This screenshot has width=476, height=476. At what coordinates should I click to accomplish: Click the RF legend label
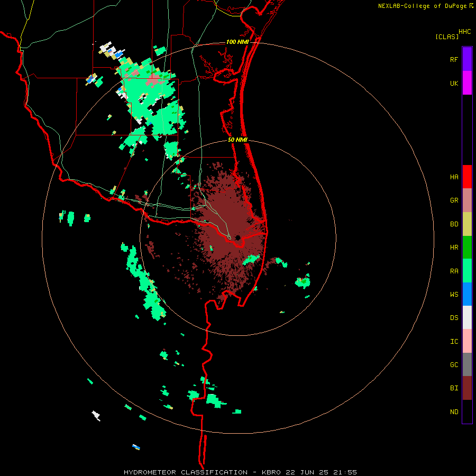454,59
